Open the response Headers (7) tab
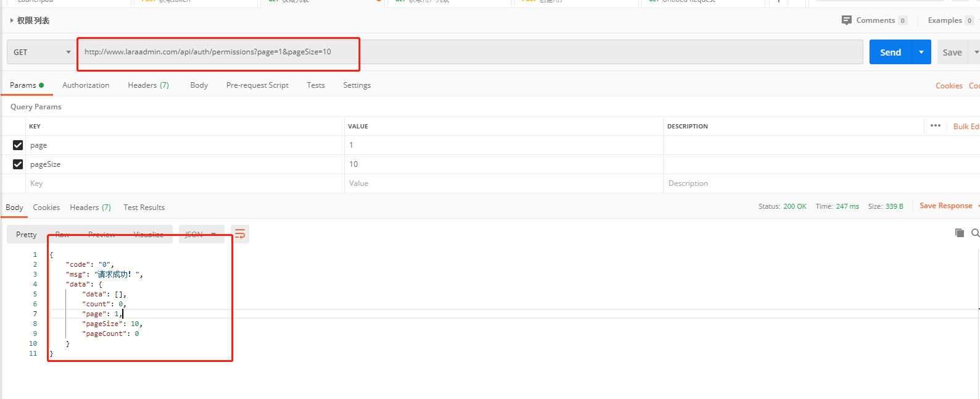This screenshot has height=399, width=980. tap(90, 208)
